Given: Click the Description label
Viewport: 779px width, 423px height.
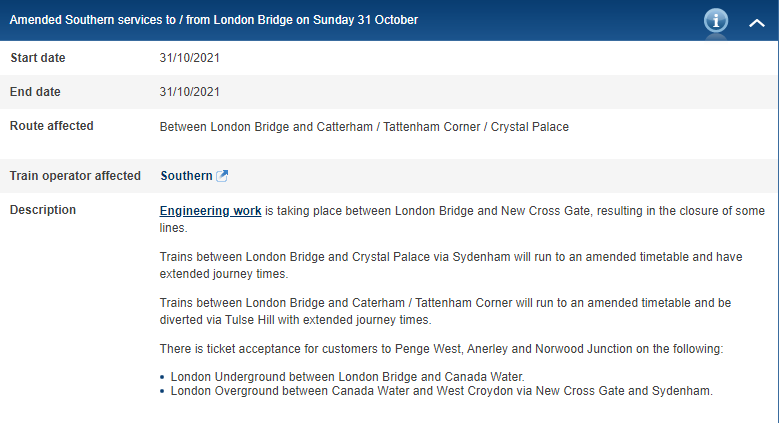Looking at the screenshot, I should click(x=43, y=210).
